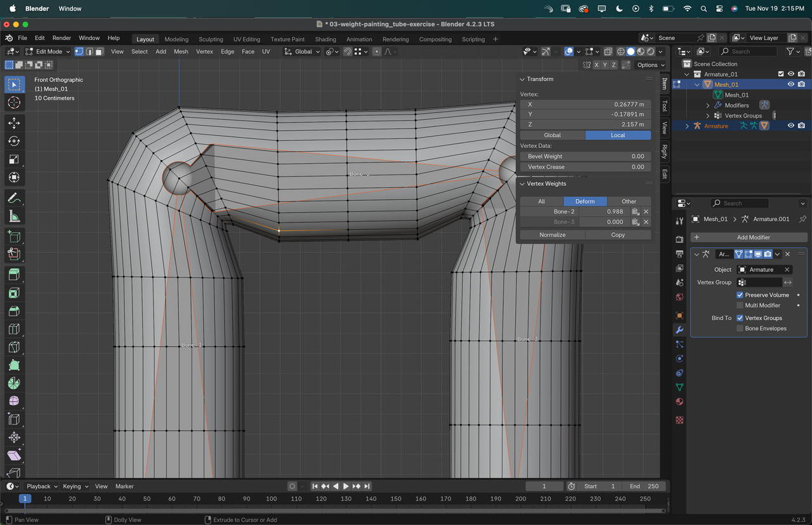Enable the Multi Modifier checkbox
Image resolution: width=812 pixels, height=525 pixels.
click(740, 305)
